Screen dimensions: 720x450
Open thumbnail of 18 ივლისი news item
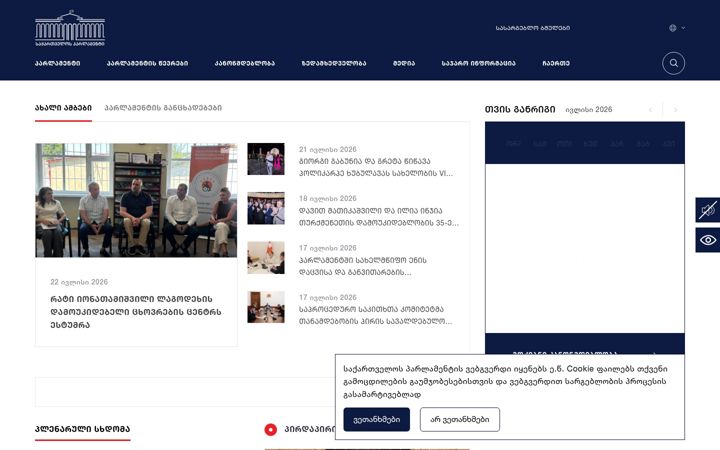click(x=266, y=208)
